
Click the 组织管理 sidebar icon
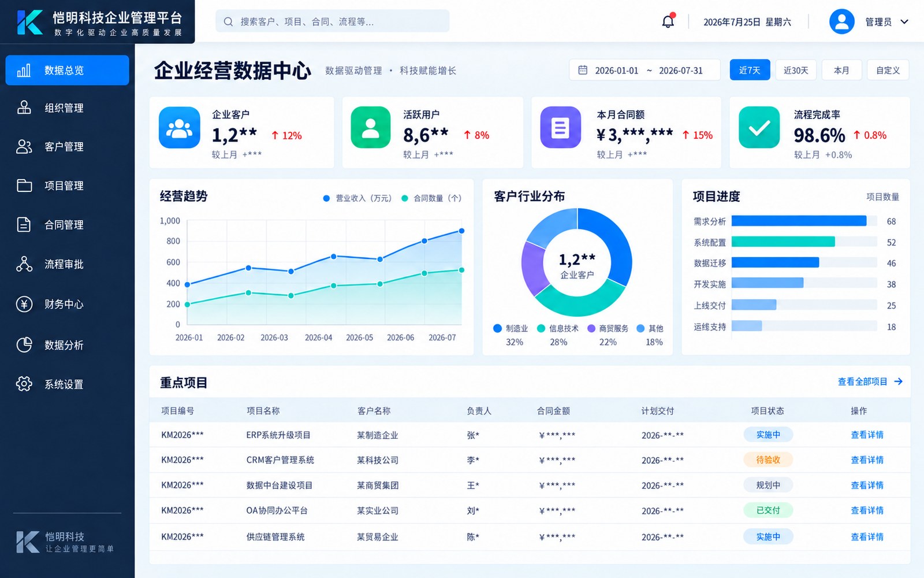pos(24,108)
